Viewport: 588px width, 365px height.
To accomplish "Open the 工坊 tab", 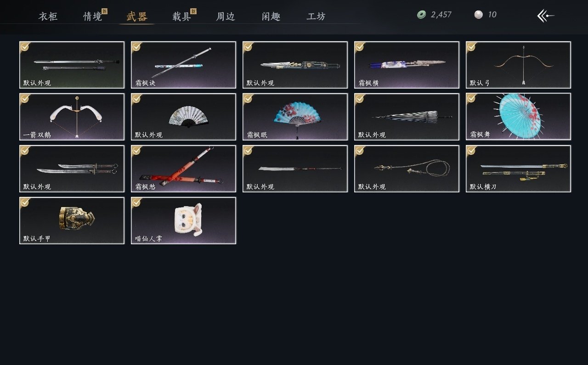I will click(316, 17).
